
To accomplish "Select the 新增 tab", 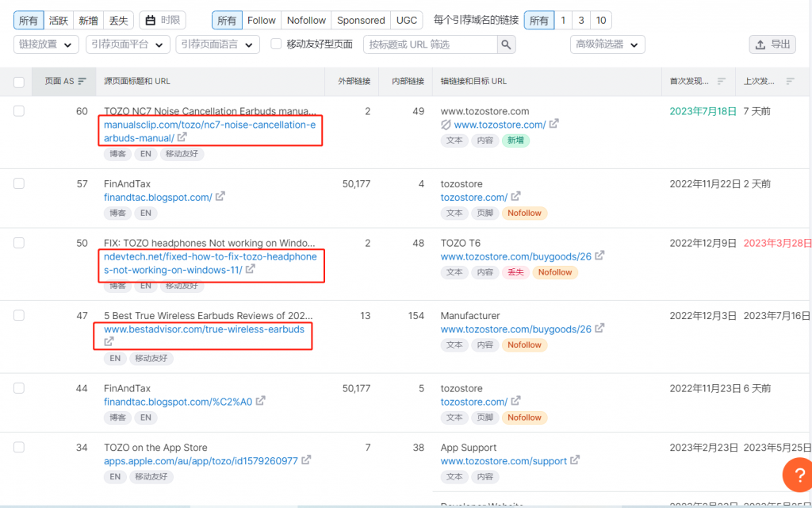I will coord(89,20).
